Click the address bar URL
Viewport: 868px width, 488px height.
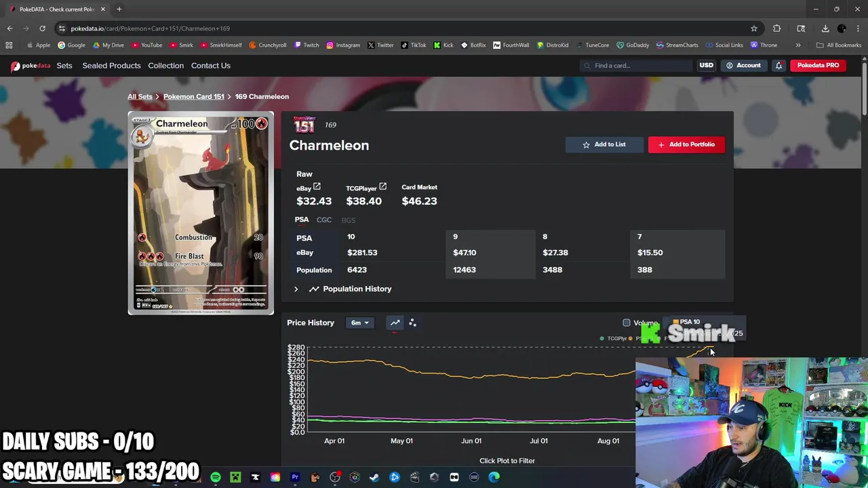[x=150, y=28]
